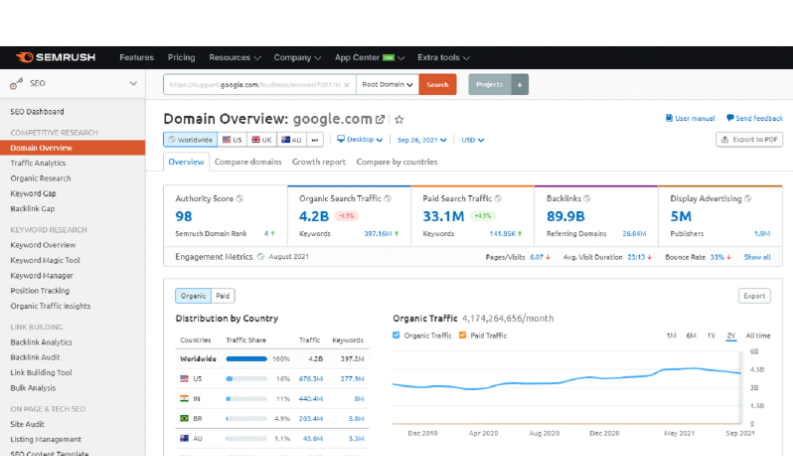Expand the Root Domain dropdown
Screen dimensions: 793x456
point(387,84)
